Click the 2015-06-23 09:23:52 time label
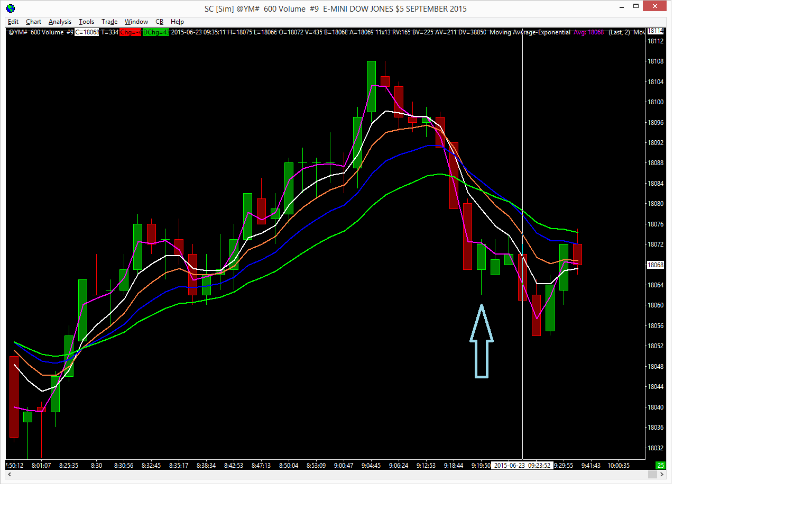The image size is (812, 508). coord(522,466)
